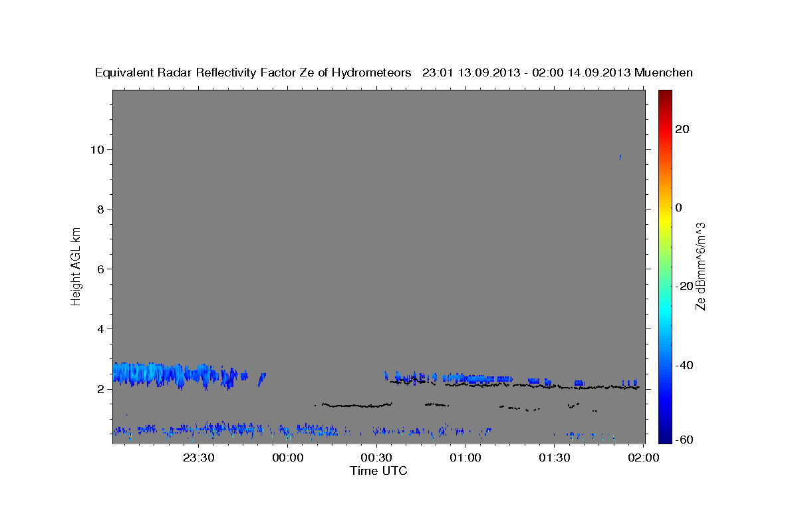Viewport: 798px width, 532px height.
Task: Click the 23:30 time tick label
Action: click(198, 458)
